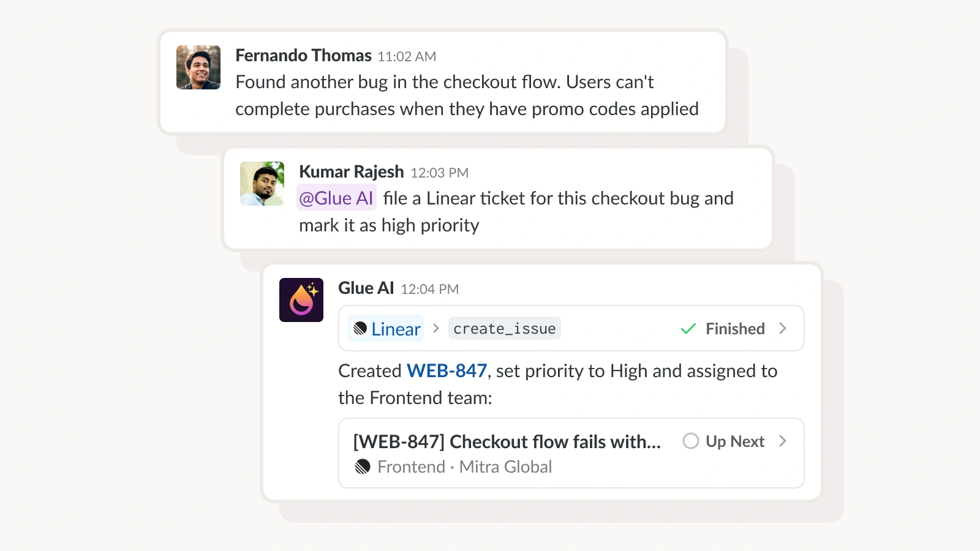Screen dimensions: 980x551
Task: Open the WEB-847 ticket link
Action: point(447,371)
